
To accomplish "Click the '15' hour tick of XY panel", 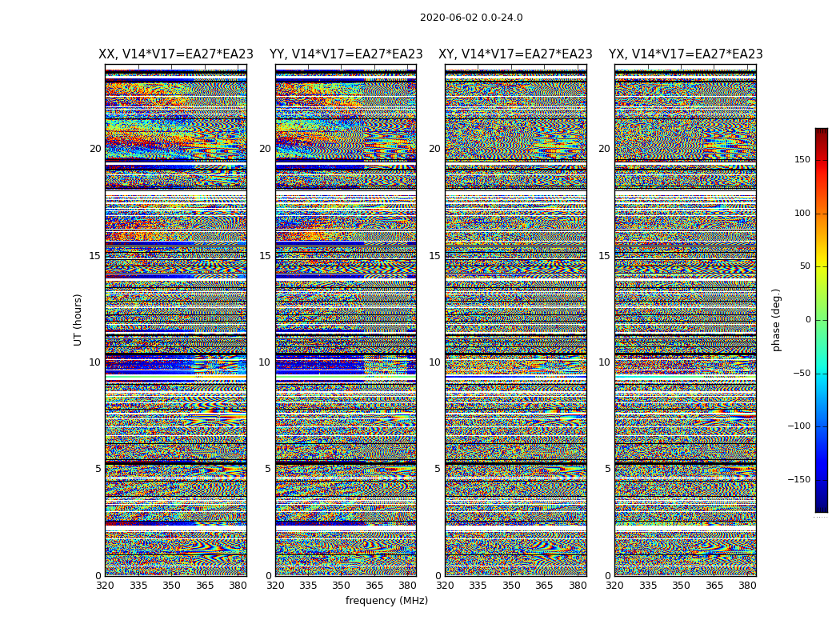I will pyautogui.click(x=435, y=256).
